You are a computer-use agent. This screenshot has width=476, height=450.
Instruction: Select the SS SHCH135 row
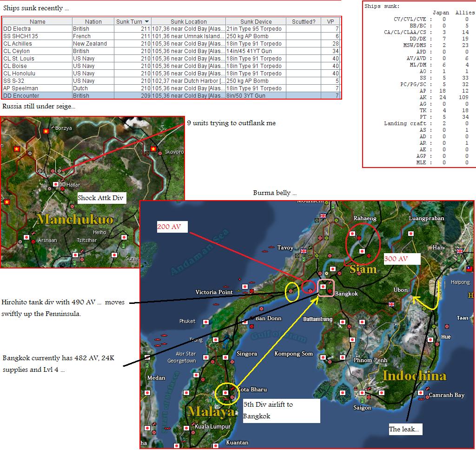(x=172, y=36)
